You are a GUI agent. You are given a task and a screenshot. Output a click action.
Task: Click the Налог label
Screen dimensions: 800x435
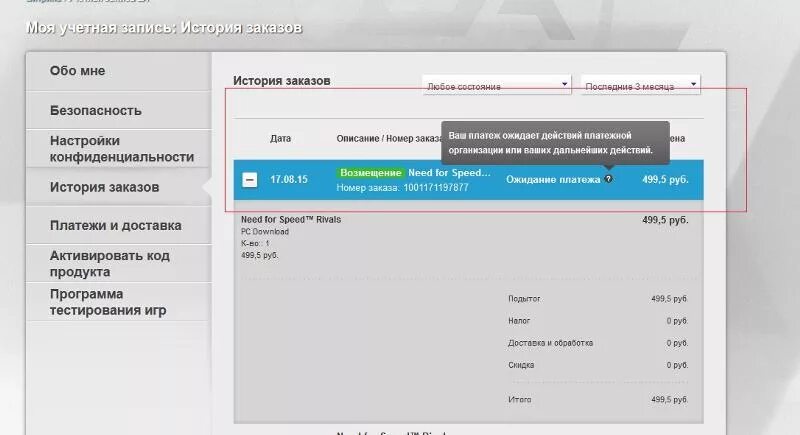coord(519,321)
